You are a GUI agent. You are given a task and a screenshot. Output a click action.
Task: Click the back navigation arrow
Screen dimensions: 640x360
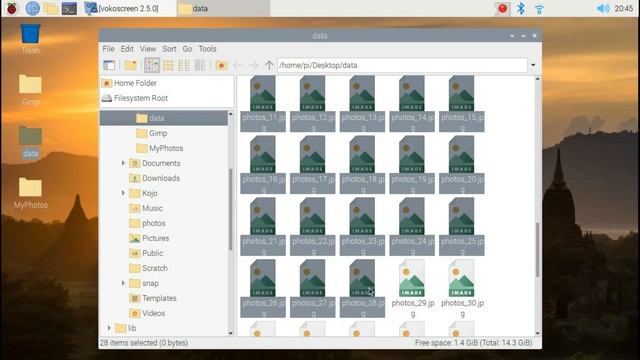point(238,65)
